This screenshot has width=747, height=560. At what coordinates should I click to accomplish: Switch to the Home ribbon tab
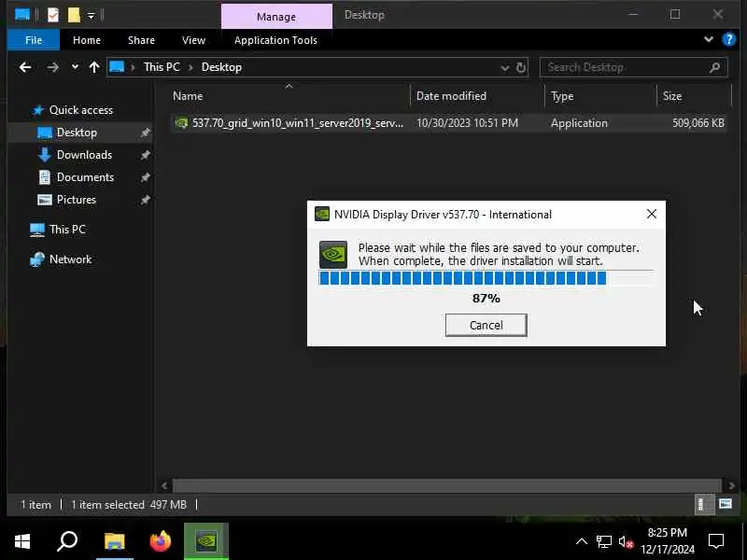[x=87, y=40]
